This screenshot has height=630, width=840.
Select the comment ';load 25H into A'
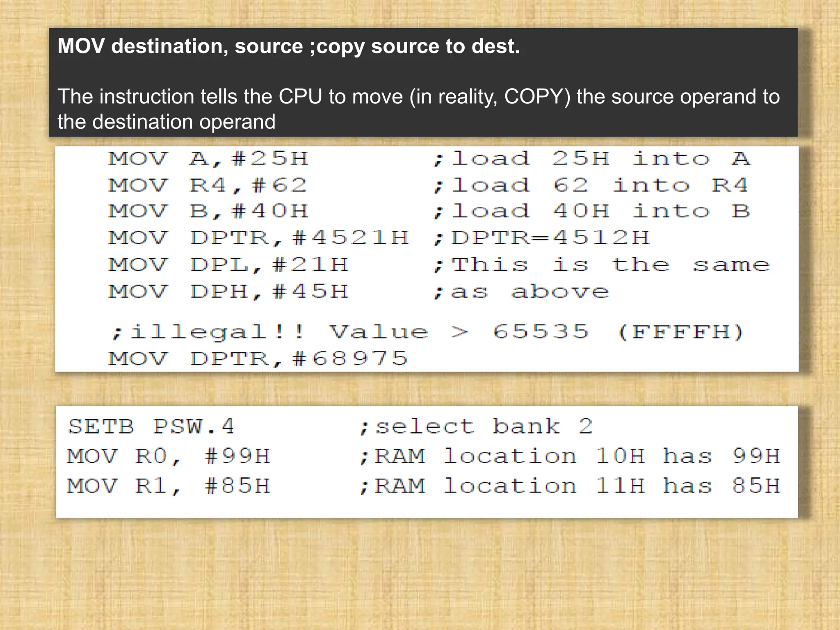point(592,159)
